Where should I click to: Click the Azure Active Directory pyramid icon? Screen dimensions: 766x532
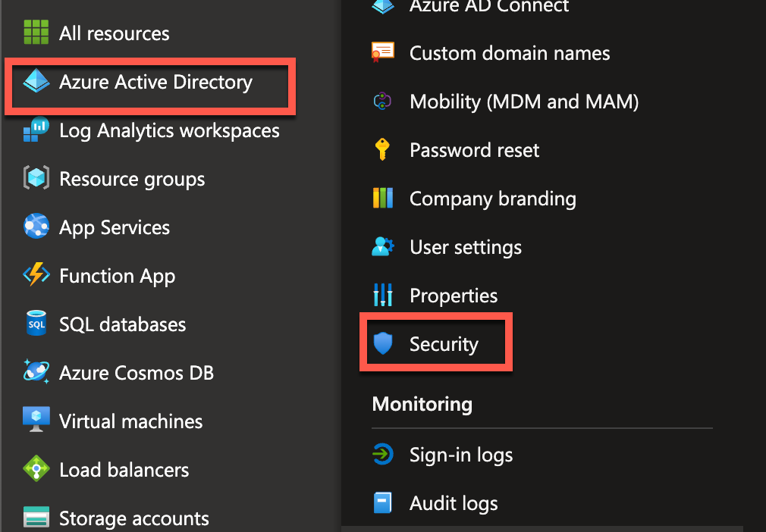pos(36,82)
